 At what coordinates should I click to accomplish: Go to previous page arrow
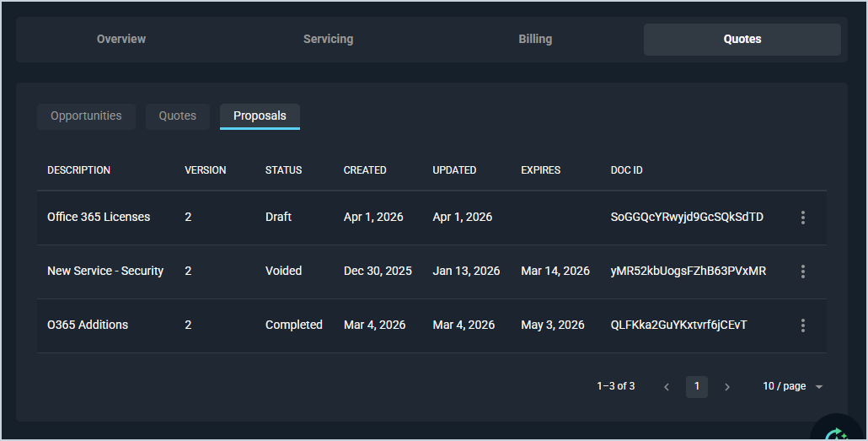[x=667, y=387]
